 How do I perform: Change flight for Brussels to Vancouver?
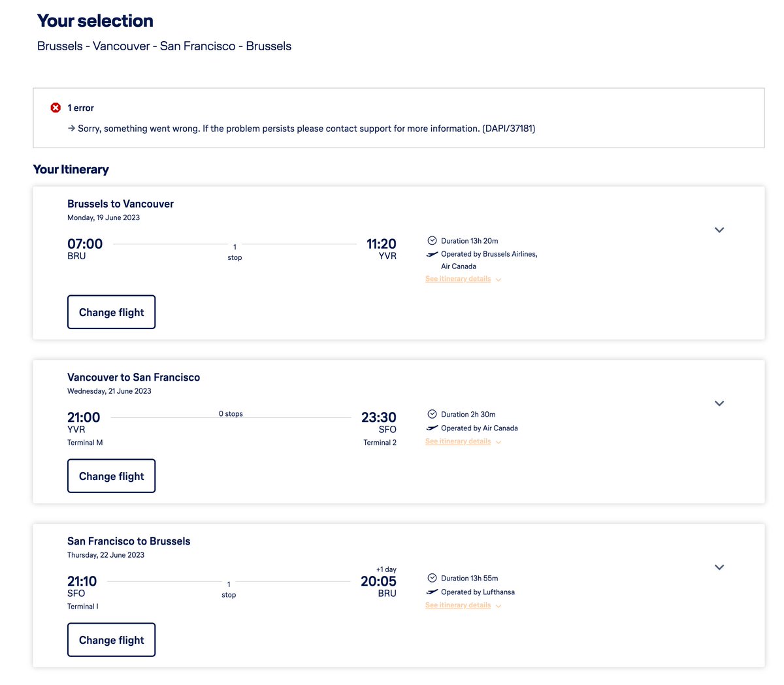111,312
